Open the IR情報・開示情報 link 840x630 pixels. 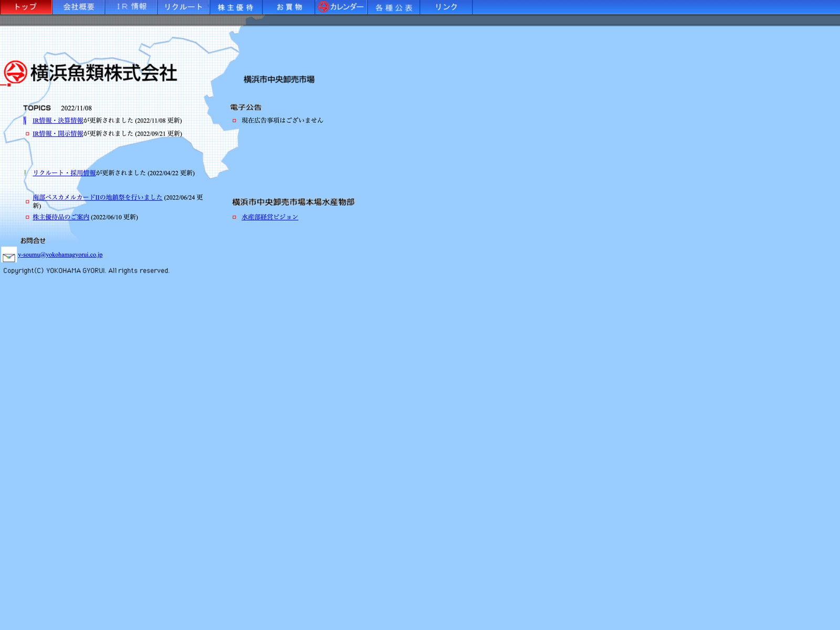pos(58,134)
